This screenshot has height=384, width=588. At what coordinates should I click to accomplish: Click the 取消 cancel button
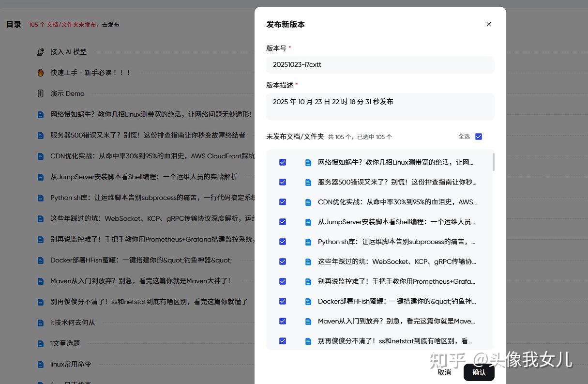tap(444, 372)
